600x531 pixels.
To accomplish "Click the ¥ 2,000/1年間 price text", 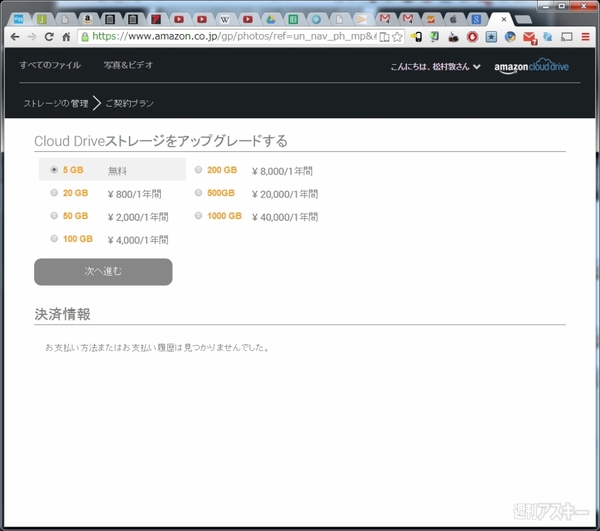I will [x=138, y=217].
